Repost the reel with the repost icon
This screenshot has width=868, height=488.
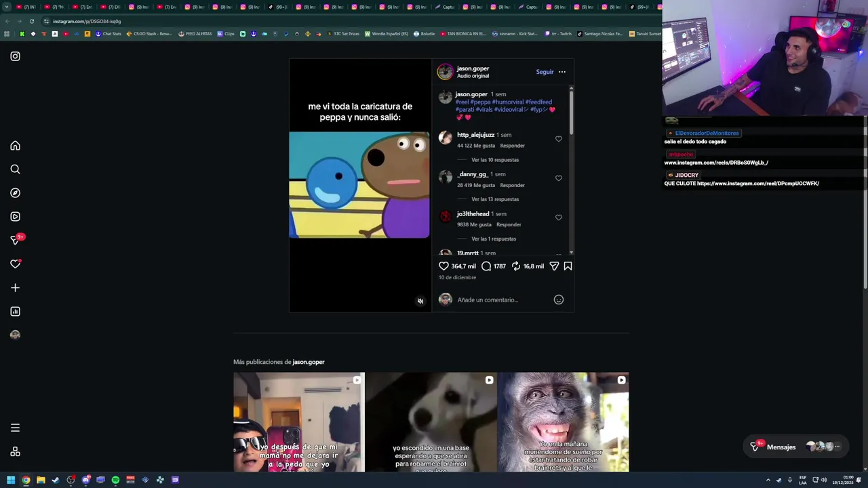click(516, 266)
